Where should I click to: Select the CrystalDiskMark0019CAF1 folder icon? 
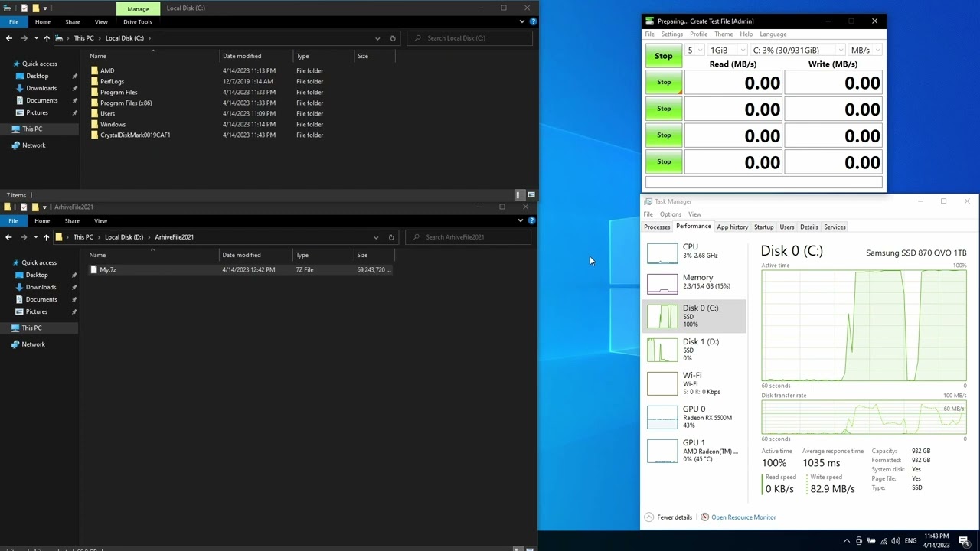pos(94,135)
